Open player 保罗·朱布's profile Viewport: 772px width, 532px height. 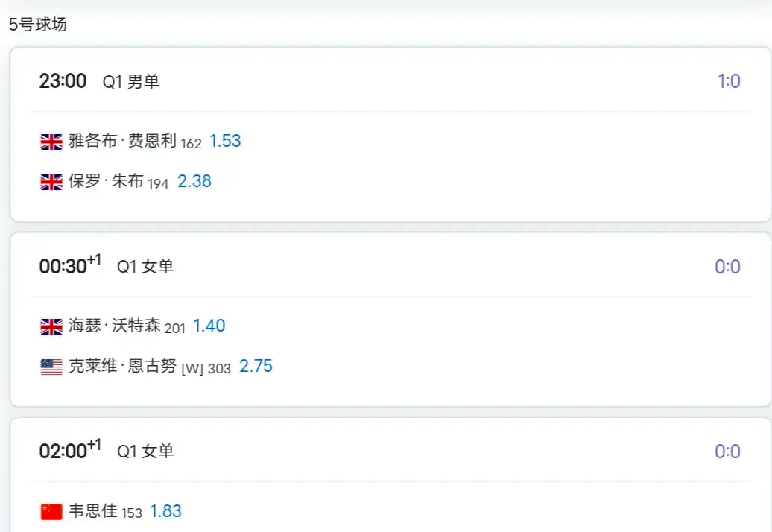106,182
